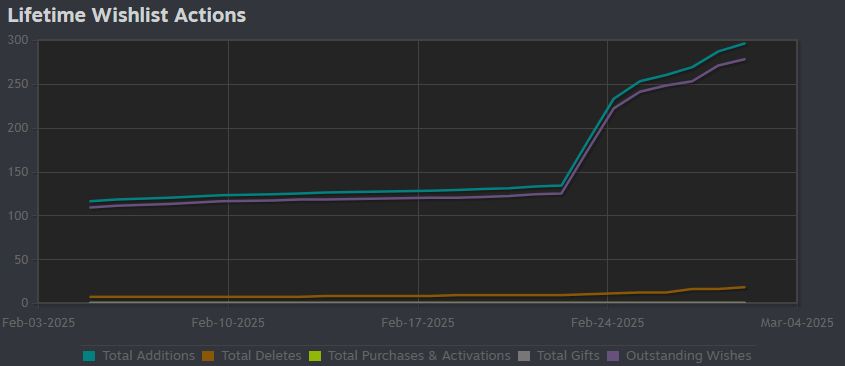Click the 250 y-axis value label
Image resolution: width=845 pixels, height=366 pixels.
18,85
